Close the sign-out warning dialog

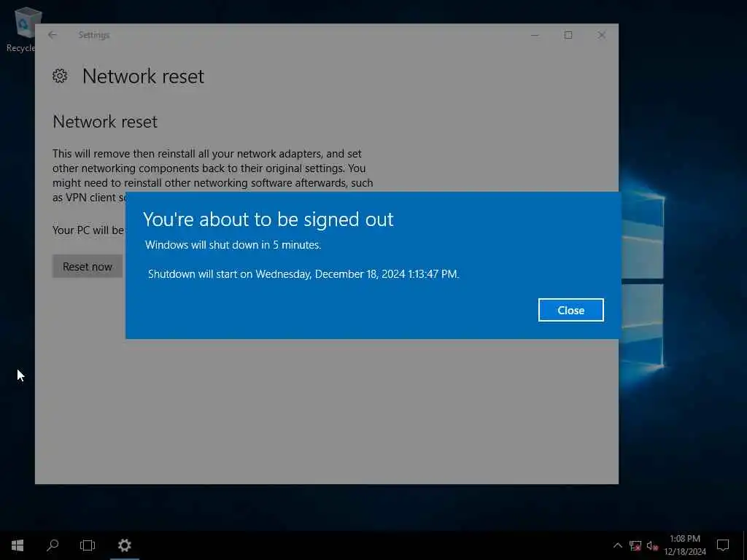(570, 310)
